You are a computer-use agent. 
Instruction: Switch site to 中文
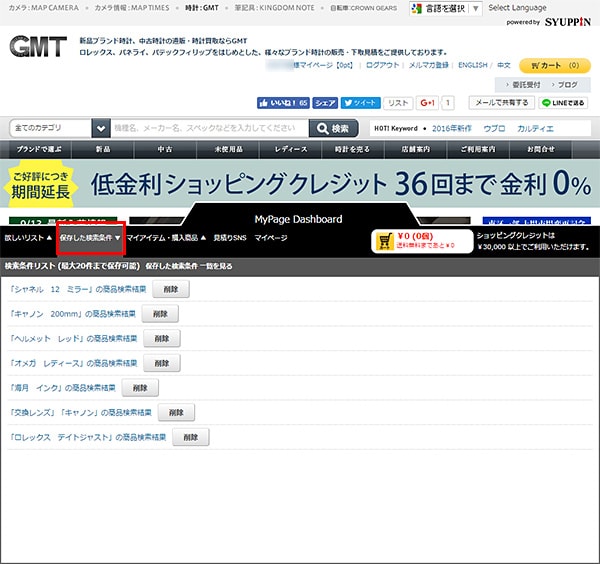tap(504, 65)
